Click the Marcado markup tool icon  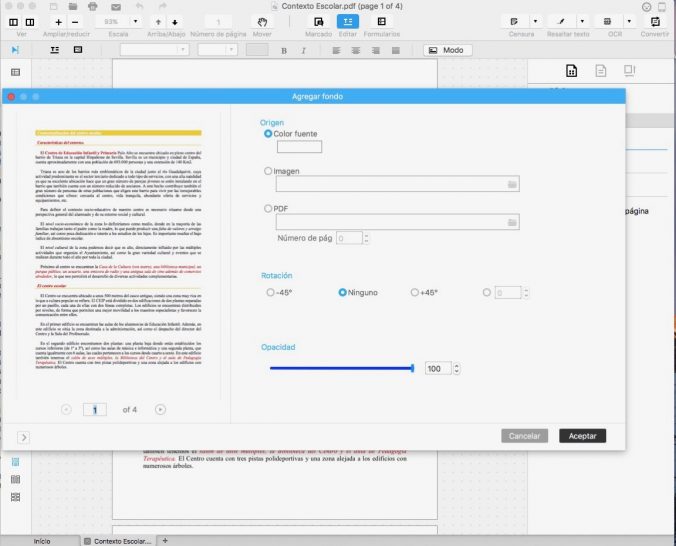[x=318, y=21]
